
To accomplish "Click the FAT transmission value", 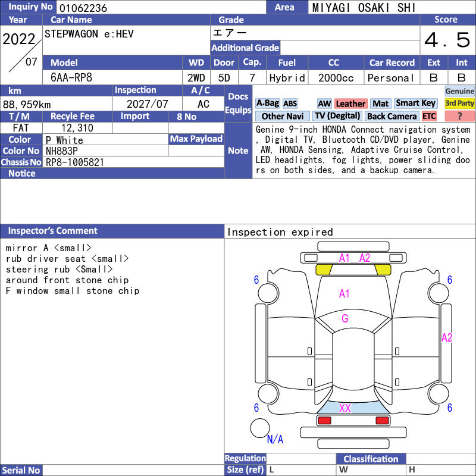I will [x=21, y=128].
